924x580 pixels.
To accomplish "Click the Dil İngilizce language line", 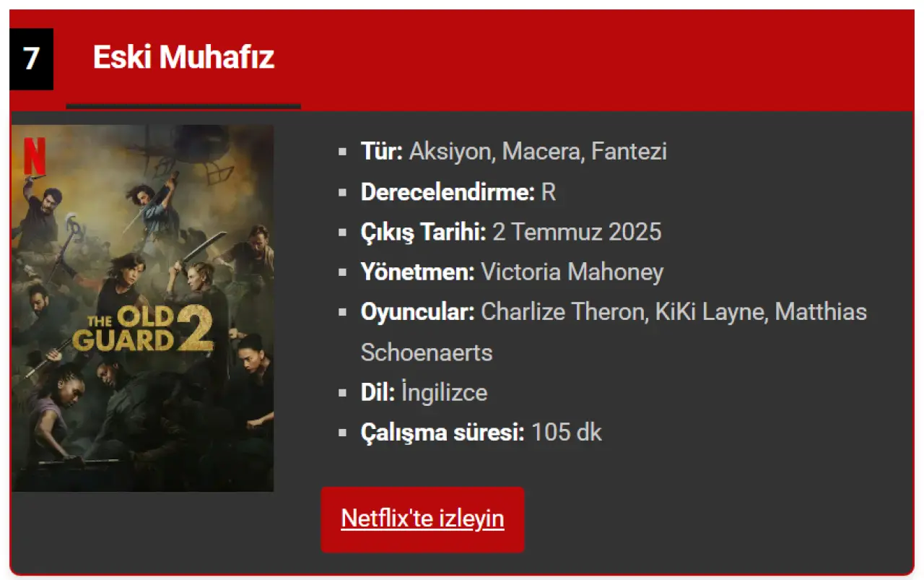I will (424, 393).
